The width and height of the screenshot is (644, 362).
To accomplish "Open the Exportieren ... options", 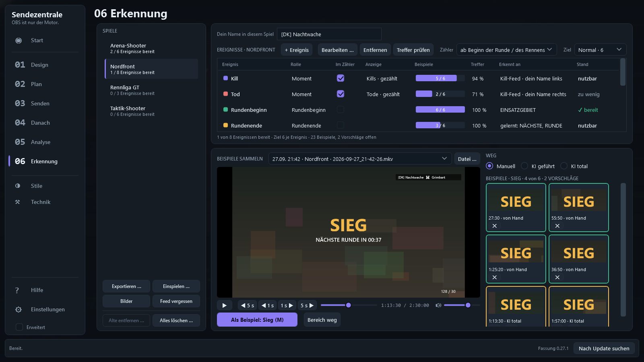I will (x=126, y=286).
